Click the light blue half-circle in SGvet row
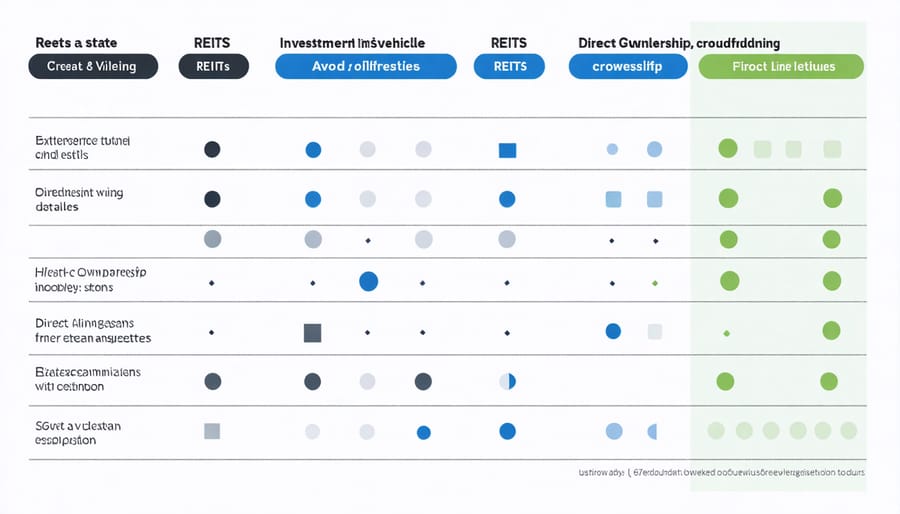This screenshot has height=514, width=900. click(653, 432)
